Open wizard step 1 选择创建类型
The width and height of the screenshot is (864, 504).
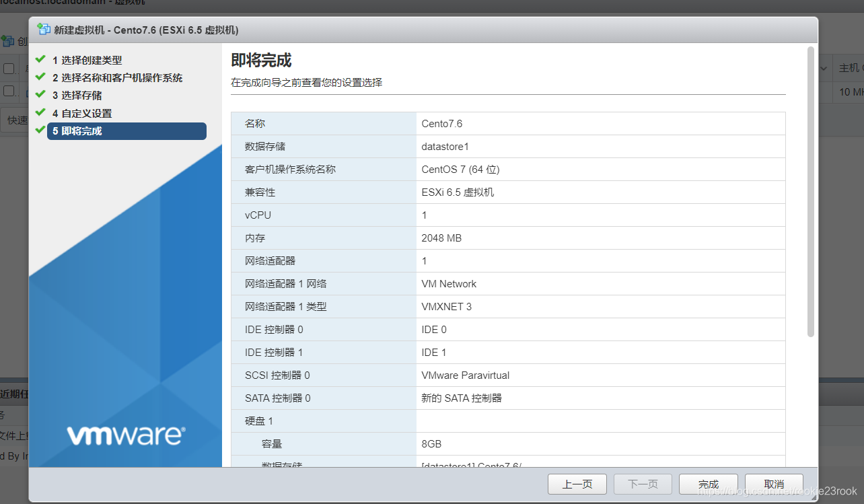click(87, 60)
